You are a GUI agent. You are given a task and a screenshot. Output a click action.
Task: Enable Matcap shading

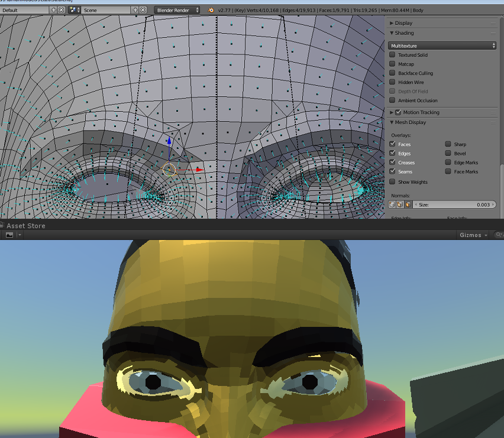392,64
